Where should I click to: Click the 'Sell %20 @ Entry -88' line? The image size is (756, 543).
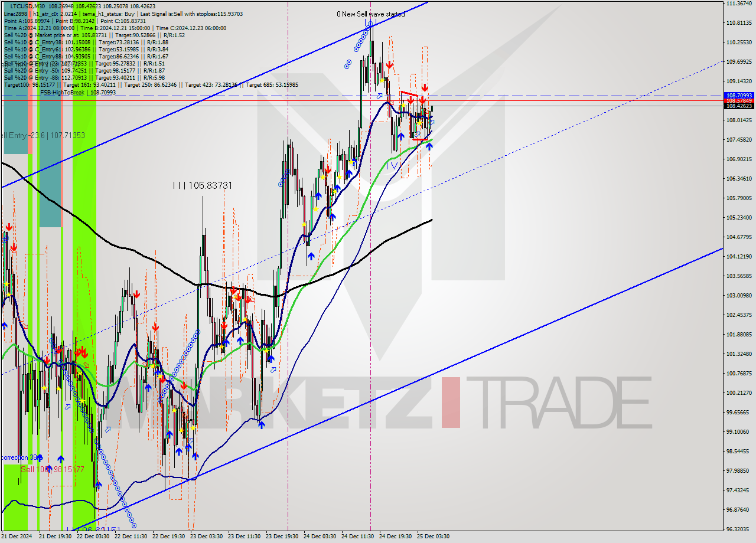click(84, 77)
